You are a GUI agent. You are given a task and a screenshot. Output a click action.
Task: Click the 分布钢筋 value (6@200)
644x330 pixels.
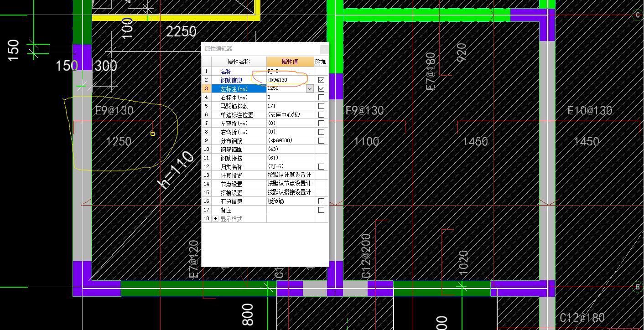pyautogui.click(x=290, y=140)
